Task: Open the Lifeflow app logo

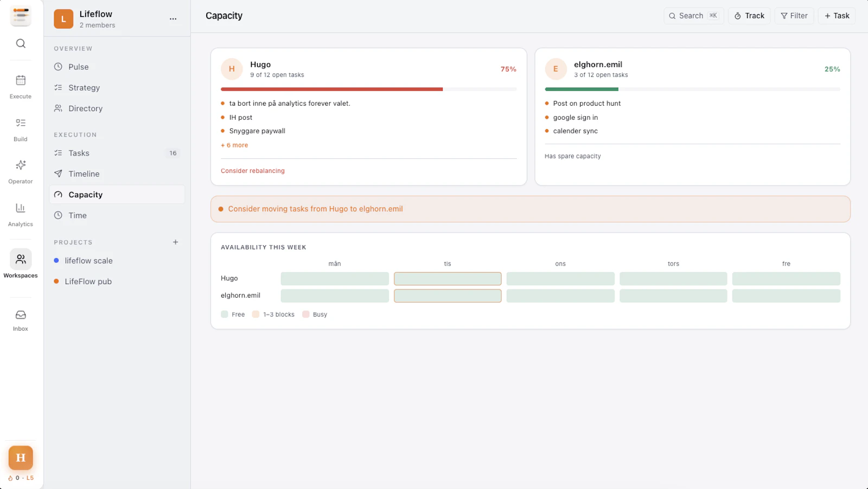Action: pos(21,16)
